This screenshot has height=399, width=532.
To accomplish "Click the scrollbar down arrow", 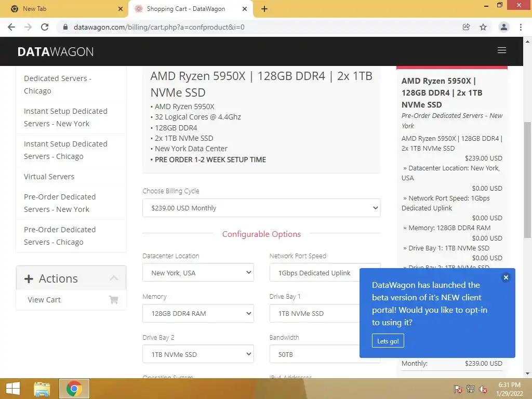I will (x=527, y=374).
